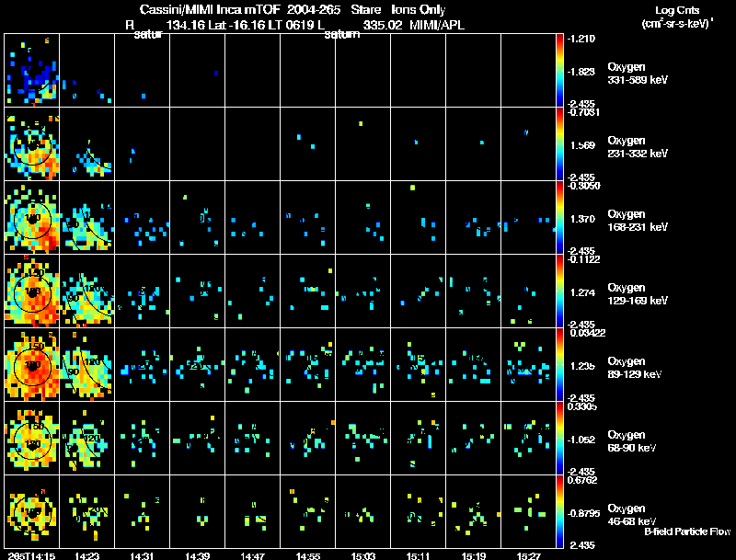This screenshot has width=736, height=560.
Task: Select the 'Oxygen 331-589 keV' row label
Action: [x=638, y=74]
